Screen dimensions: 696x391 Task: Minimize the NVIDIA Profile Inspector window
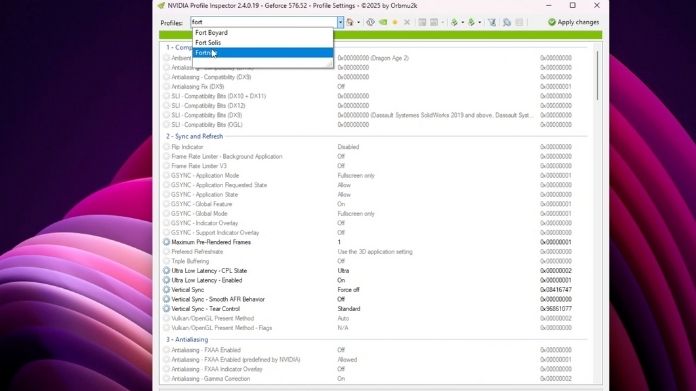point(549,5)
